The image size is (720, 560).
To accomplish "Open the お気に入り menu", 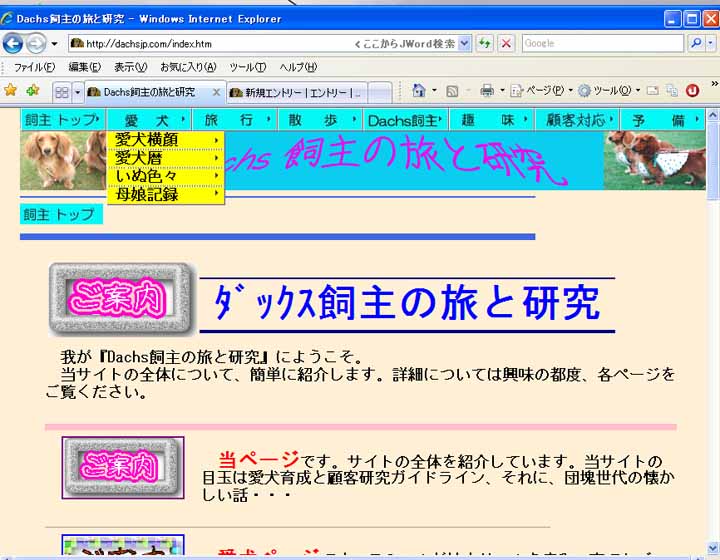I will click(x=186, y=67).
